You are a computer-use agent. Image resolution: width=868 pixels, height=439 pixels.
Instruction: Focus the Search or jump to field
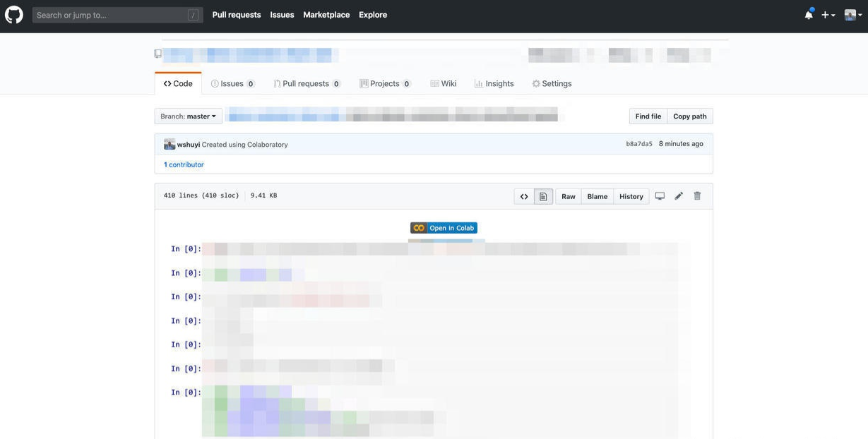[117, 15]
